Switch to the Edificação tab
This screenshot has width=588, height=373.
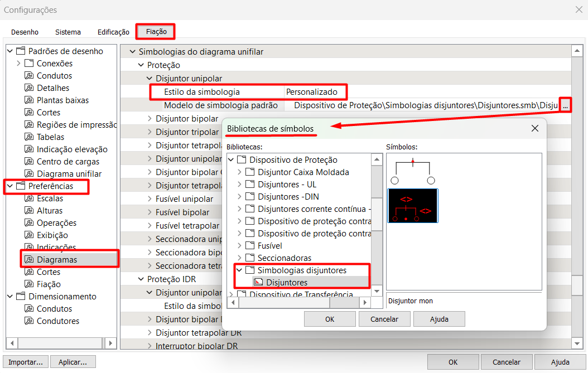tap(113, 32)
